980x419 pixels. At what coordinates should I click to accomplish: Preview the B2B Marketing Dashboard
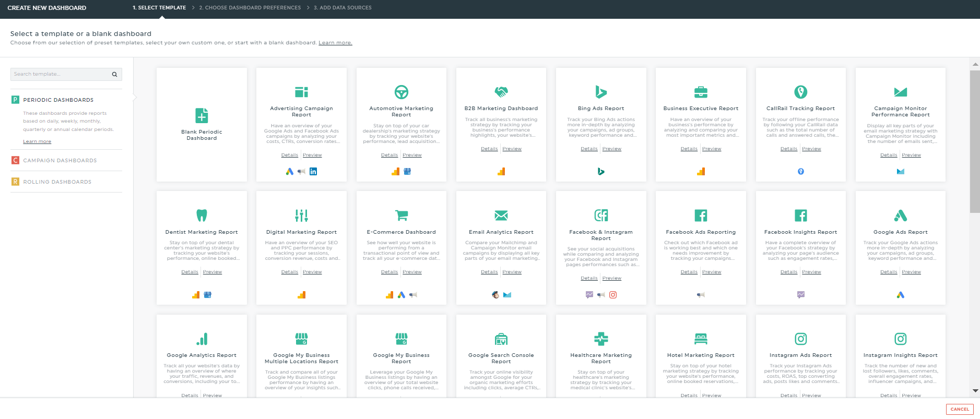point(512,149)
